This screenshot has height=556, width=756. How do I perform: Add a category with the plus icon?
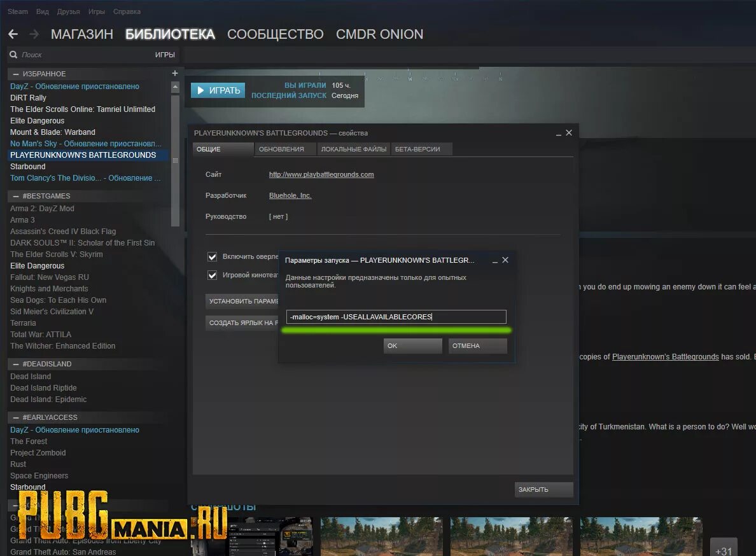click(175, 73)
